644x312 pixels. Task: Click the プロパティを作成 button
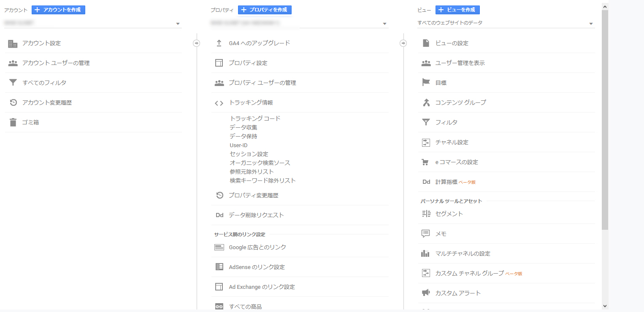coord(265,10)
